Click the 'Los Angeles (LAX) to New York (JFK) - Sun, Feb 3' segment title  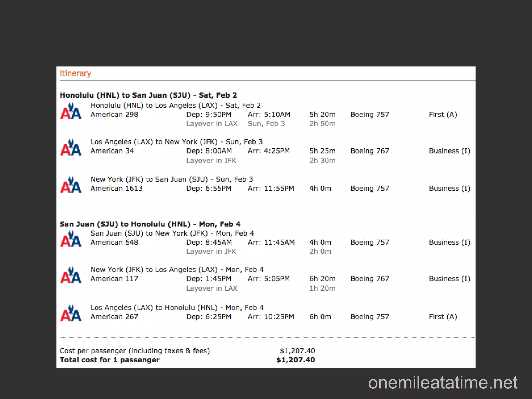[176, 142]
